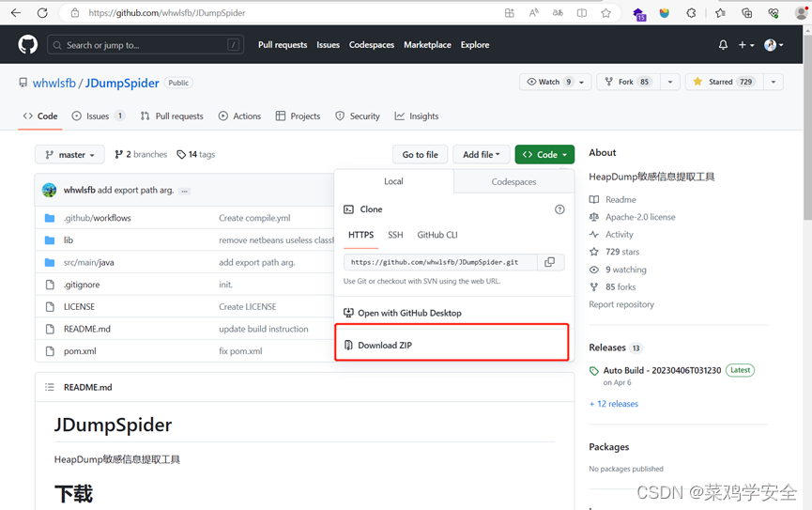
Task: Click the GitHub Octocat logo
Action: click(28, 44)
